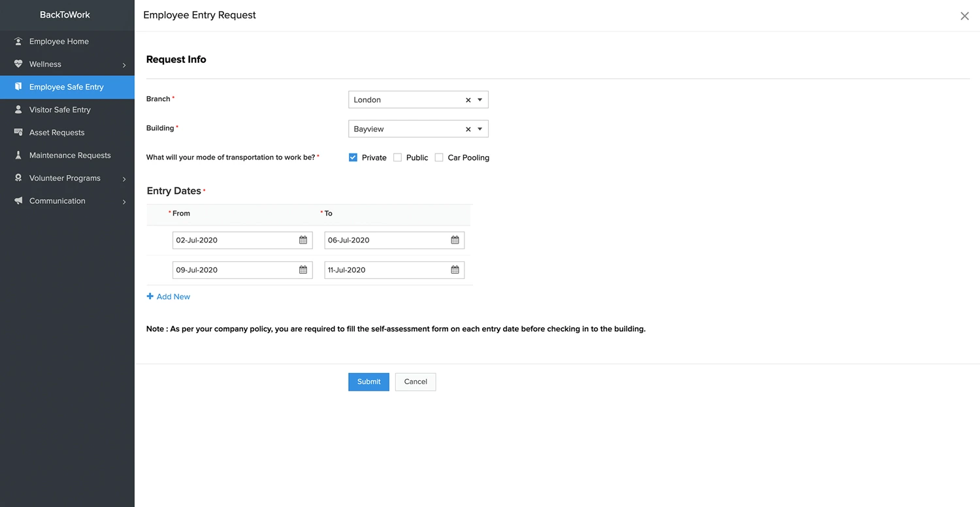
Task: Open the Branch dropdown arrow
Action: [x=480, y=100]
